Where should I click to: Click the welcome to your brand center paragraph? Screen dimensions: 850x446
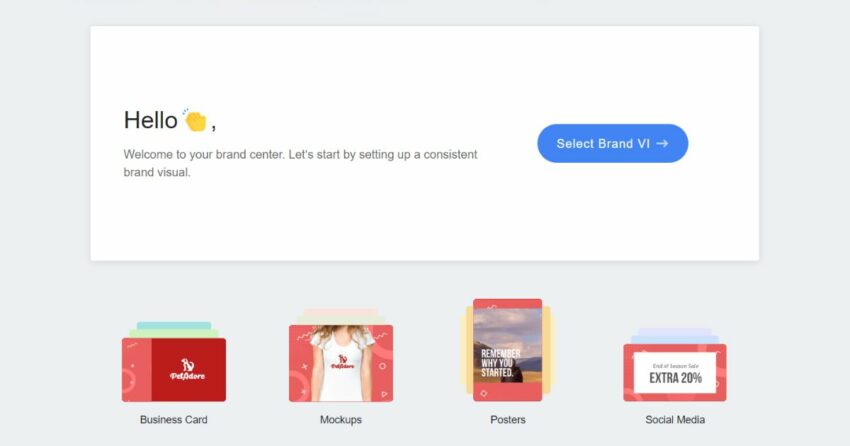point(300,163)
